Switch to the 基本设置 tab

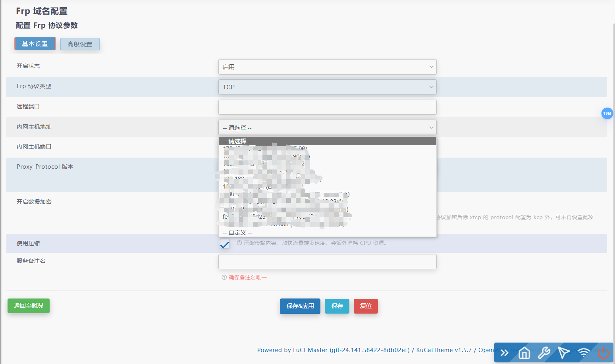[x=35, y=44]
